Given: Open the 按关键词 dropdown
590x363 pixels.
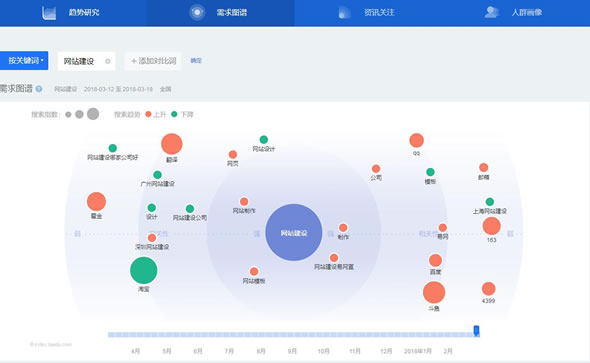Looking at the screenshot, I should point(24,61).
